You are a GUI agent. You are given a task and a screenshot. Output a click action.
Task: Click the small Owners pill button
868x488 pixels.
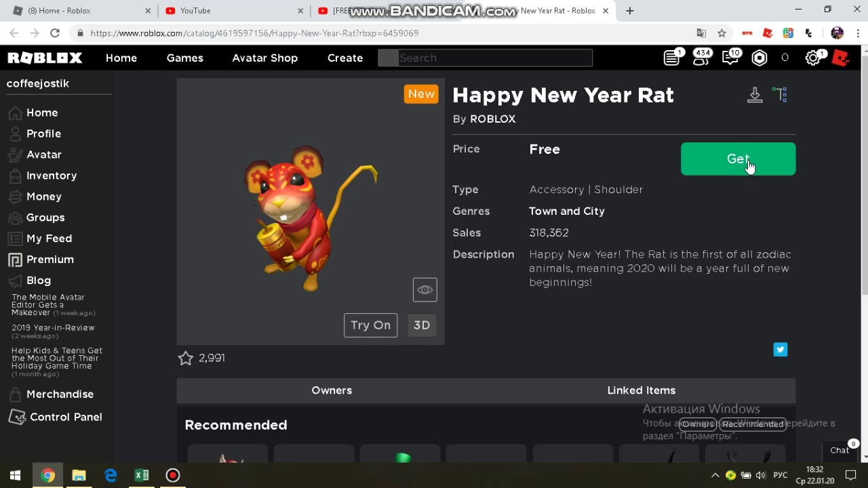(698, 424)
